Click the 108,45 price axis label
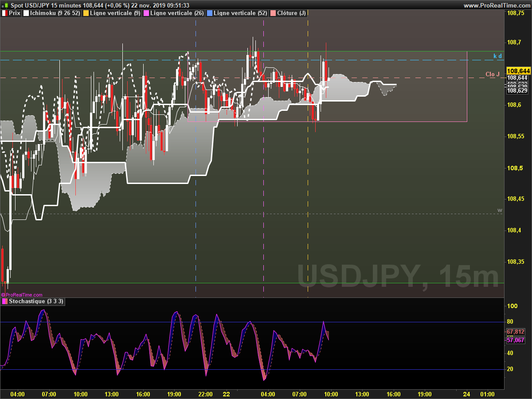This screenshot has height=399, width=532. coord(516,199)
